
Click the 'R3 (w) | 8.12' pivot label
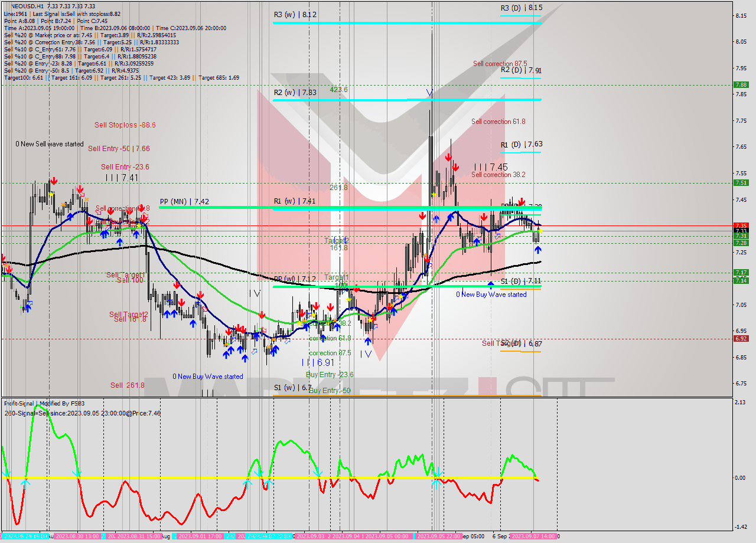(x=295, y=14)
